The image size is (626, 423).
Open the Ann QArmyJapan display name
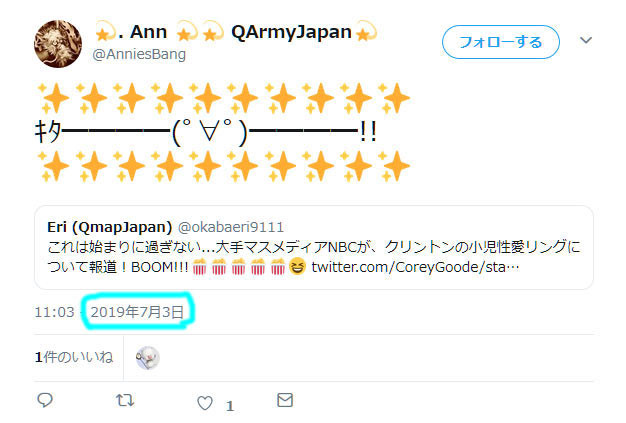click(236, 32)
